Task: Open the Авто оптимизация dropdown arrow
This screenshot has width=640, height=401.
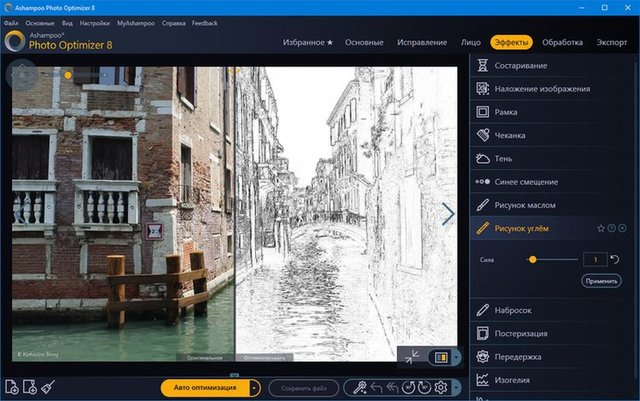Action: click(x=255, y=387)
